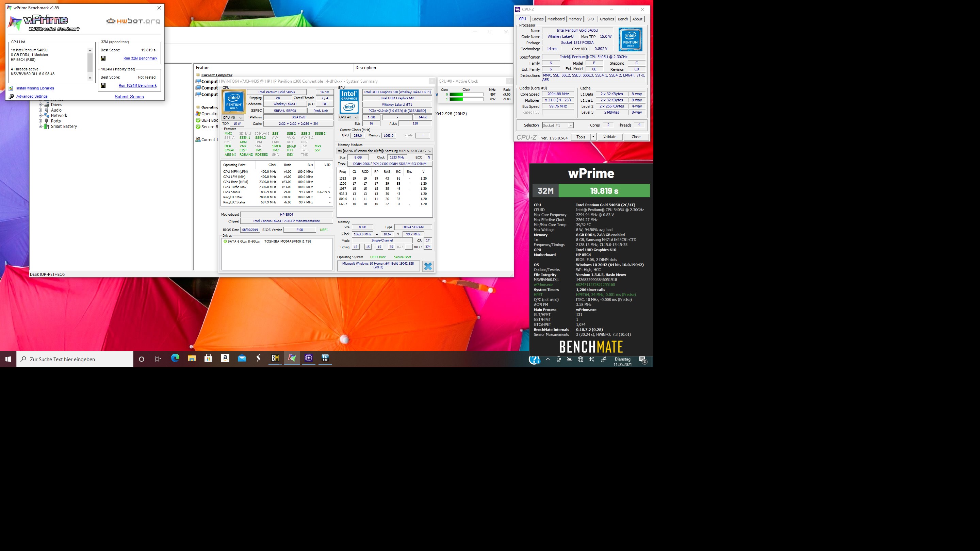Image resolution: width=980 pixels, height=551 pixels.
Task: Expand the Audio tree node in HWiNFO
Action: point(40,110)
